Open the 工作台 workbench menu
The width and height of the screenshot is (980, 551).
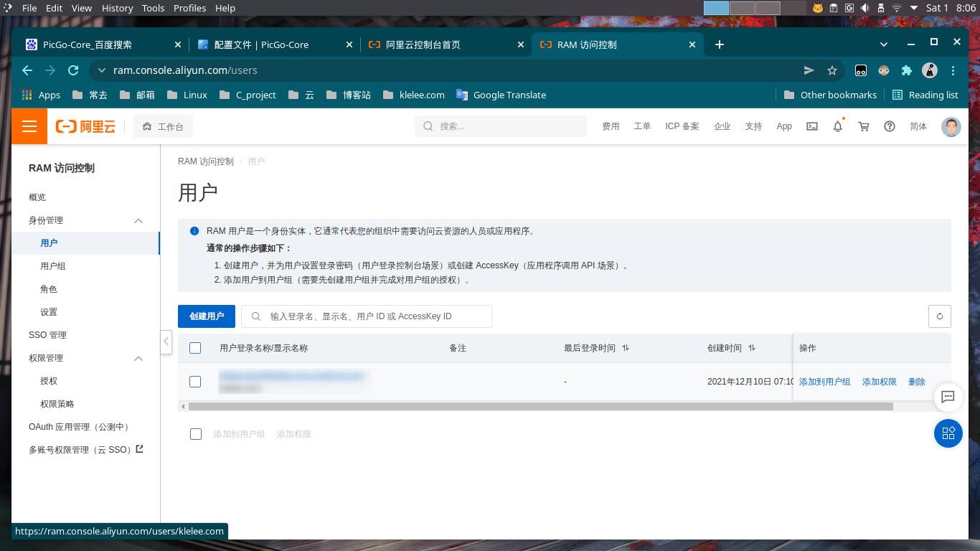tap(163, 127)
